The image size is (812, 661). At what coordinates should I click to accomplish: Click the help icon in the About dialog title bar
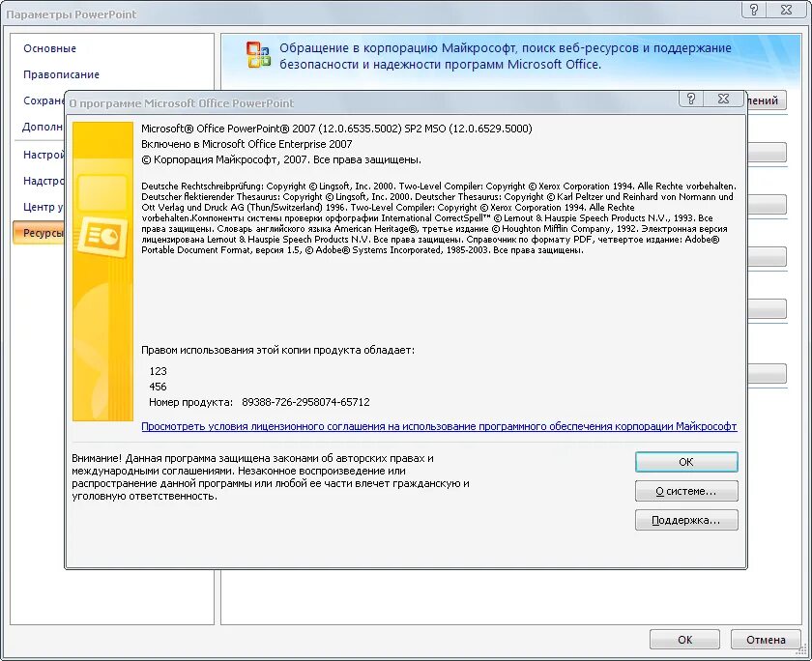[691, 99]
